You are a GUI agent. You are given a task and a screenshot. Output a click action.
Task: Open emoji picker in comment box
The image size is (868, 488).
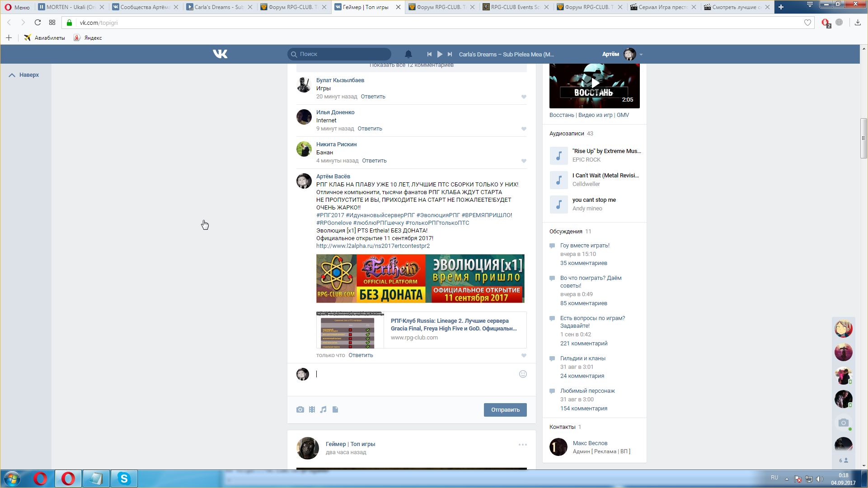pos(523,374)
